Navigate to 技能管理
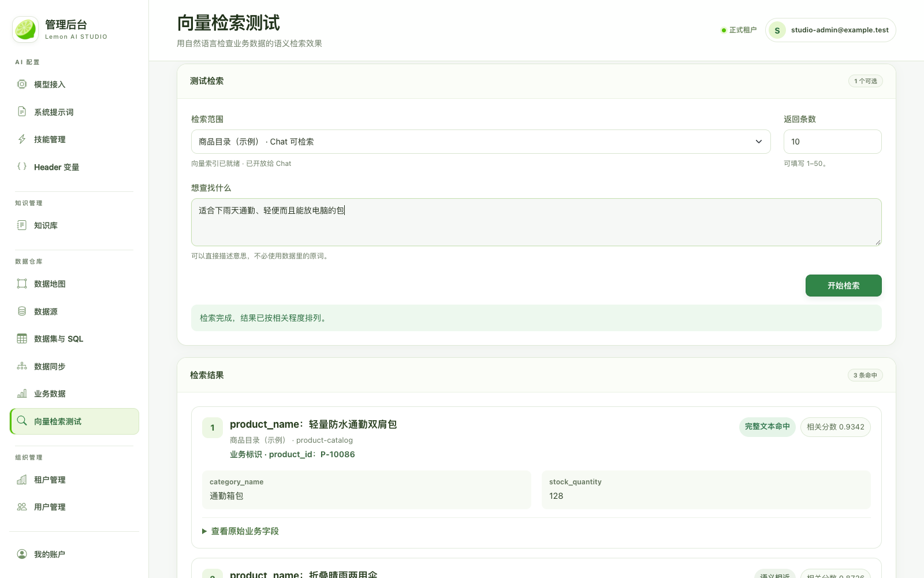 74,139
